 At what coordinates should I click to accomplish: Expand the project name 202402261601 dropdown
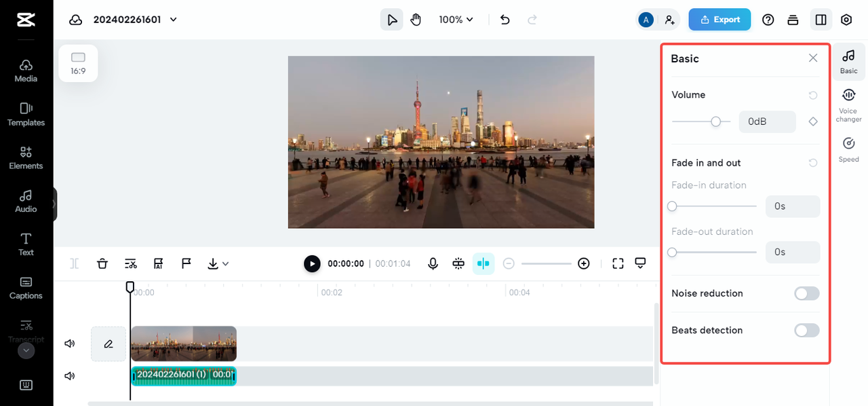pyautogui.click(x=174, y=20)
